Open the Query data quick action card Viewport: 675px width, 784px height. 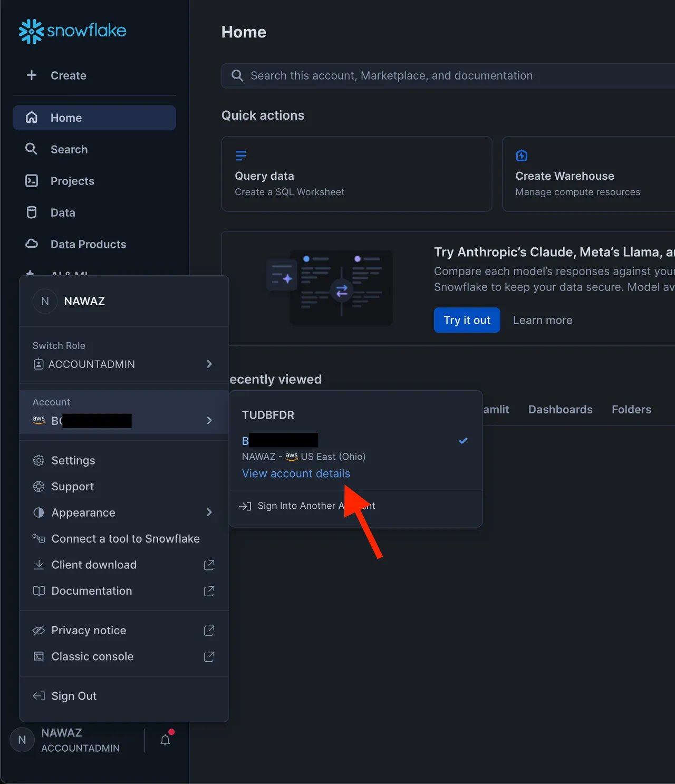[356, 174]
